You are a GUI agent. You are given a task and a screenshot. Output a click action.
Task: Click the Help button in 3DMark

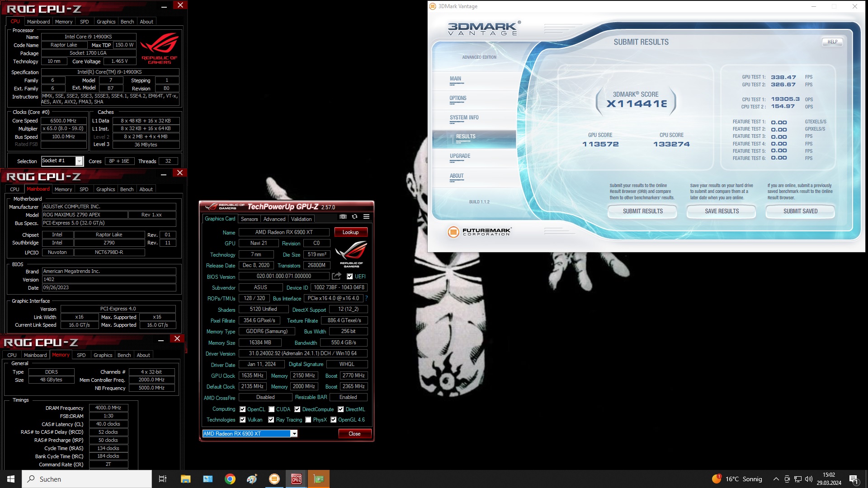pos(833,42)
